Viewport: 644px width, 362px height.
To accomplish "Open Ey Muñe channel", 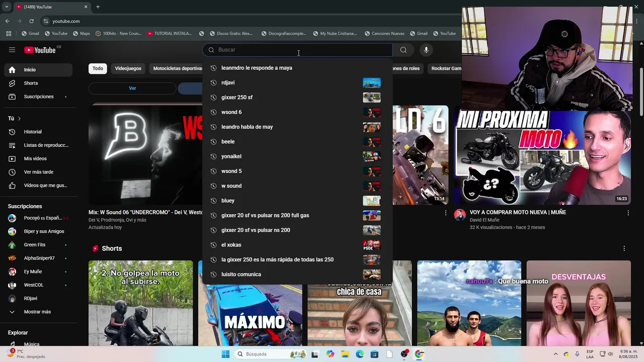I will pos(38,271).
